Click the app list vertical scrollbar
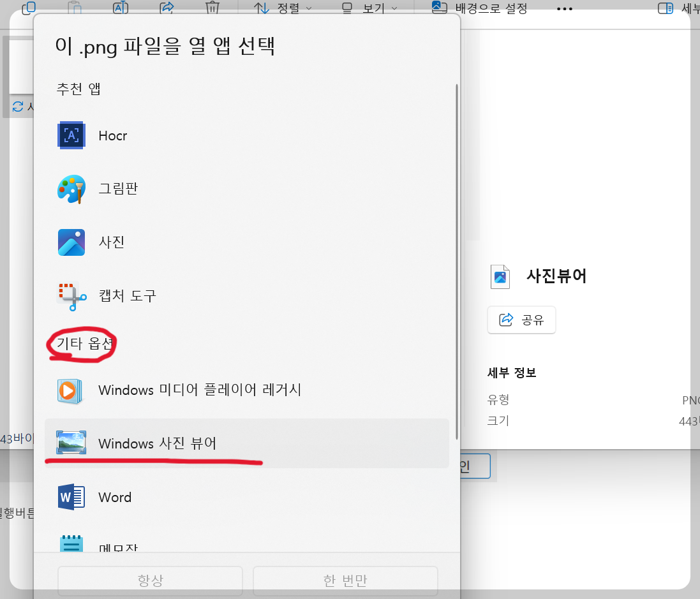Image resolution: width=700 pixels, height=599 pixels. coord(457,262)
